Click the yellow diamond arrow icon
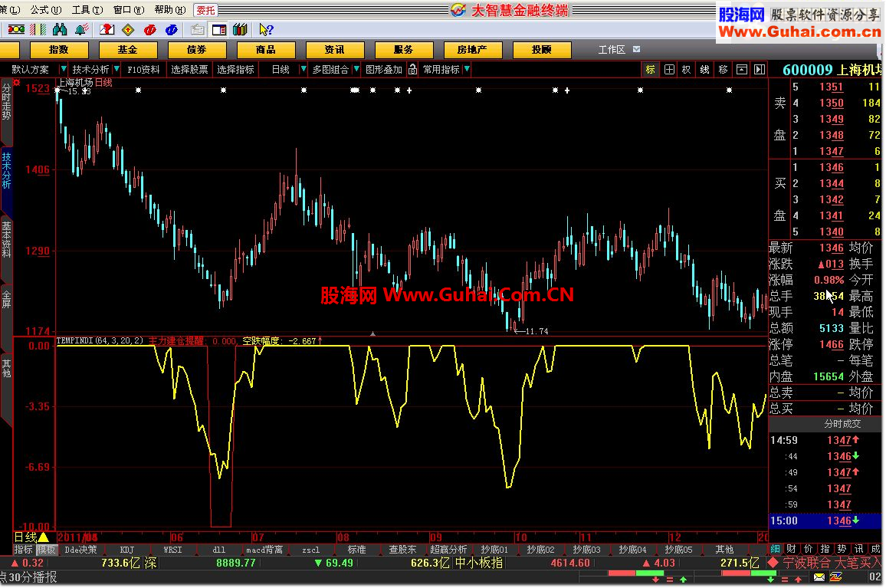This screenshot has width=886, height=588. 128,29
